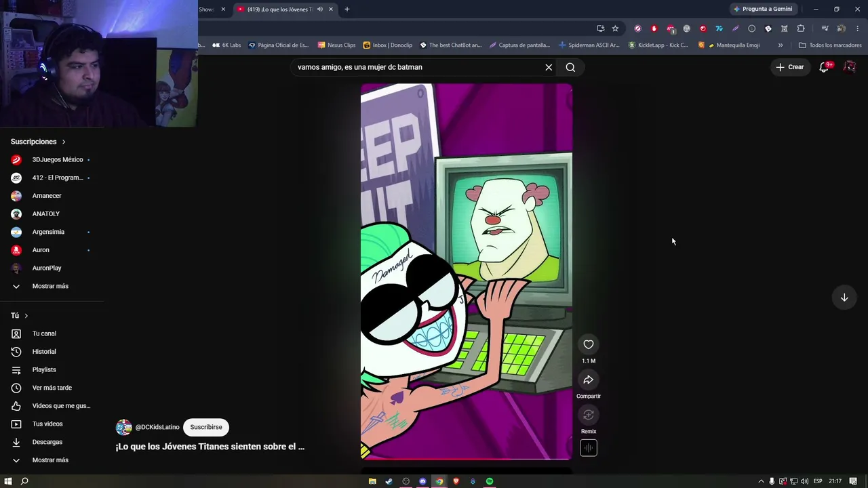Expand the Tú section chevron

click(26, 316)
